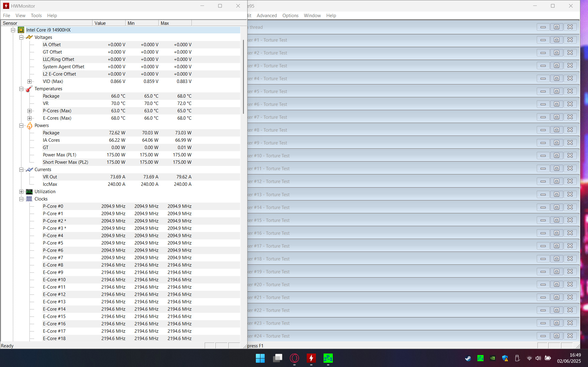Open HWMonitor View menu
Image resolution: width=588 pixels, height=367 pixels.
tap(21, 16)
